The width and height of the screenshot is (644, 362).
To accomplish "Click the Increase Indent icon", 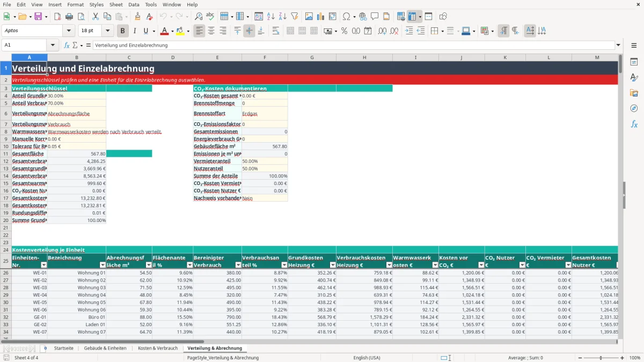I will [409, 31].
